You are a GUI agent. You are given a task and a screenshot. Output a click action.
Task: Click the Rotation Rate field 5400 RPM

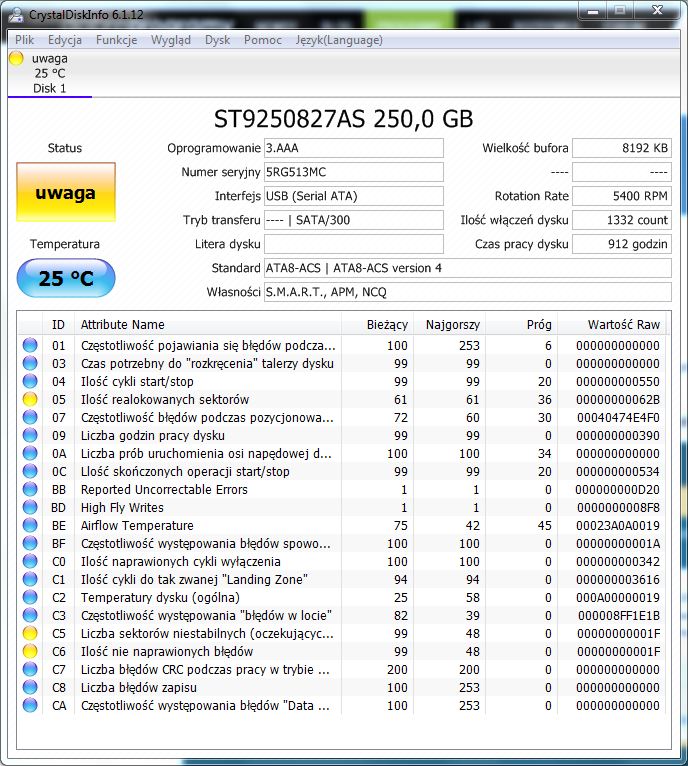click(x=622, y=196)
